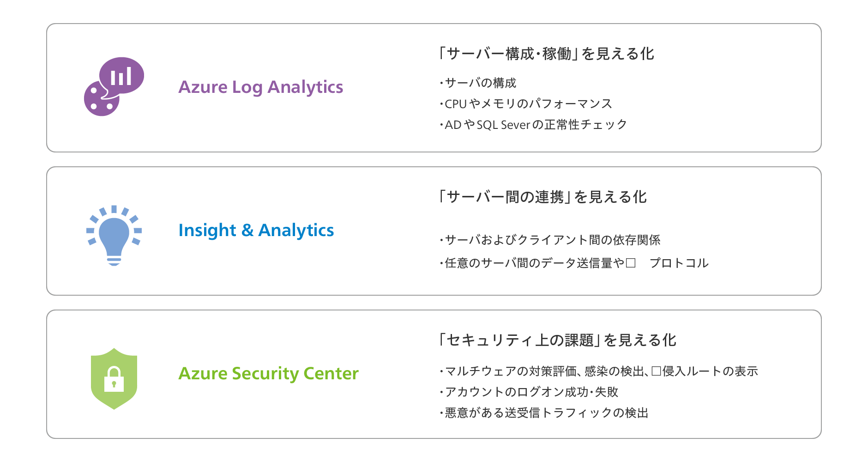868x462 pixels.
Task: Click the bar chart inside purple bubble
Action: [121, 77]
